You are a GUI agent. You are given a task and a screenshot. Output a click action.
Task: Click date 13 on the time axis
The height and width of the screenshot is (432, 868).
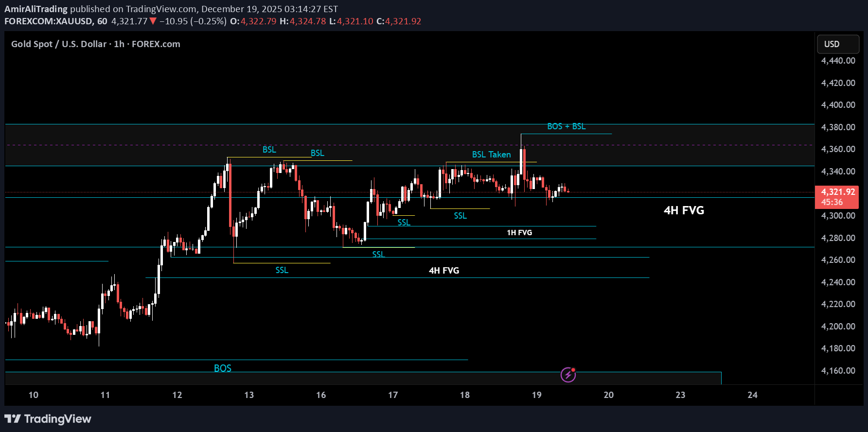point(249,395)
